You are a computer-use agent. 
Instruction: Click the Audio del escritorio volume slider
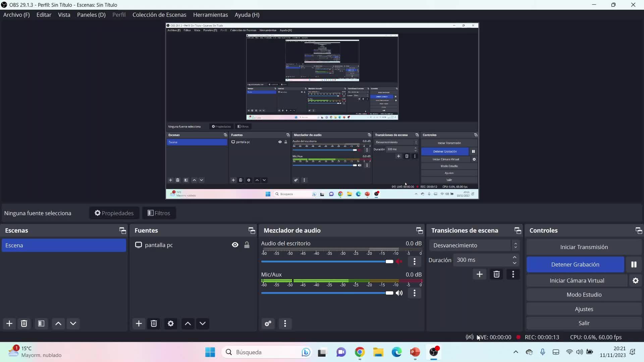click(327, 261)
